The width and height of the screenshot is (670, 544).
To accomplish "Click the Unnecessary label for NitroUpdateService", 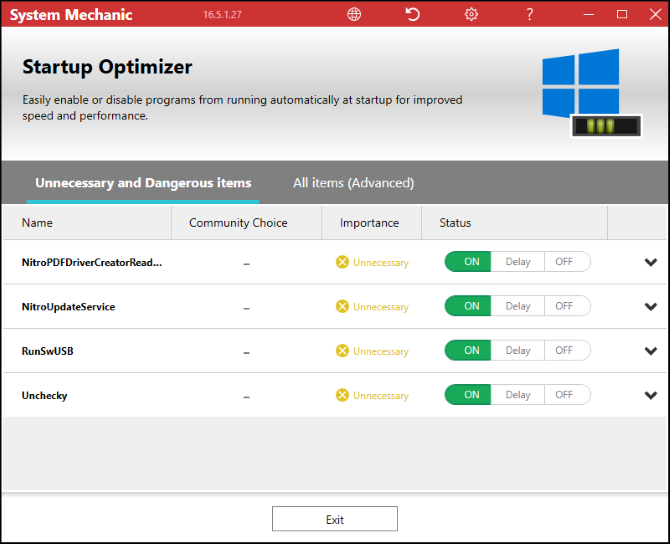I will click(381, 307).
